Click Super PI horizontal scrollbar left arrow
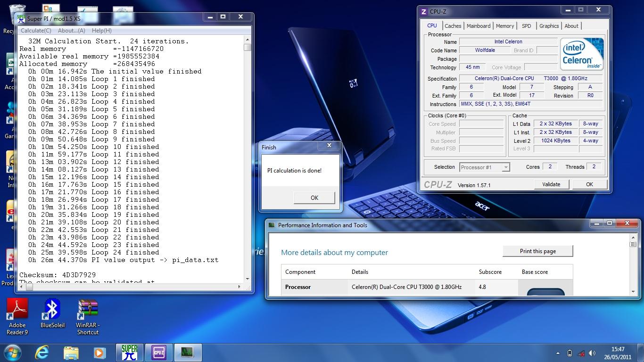644x362 pixels. click(x=22, y=287)
